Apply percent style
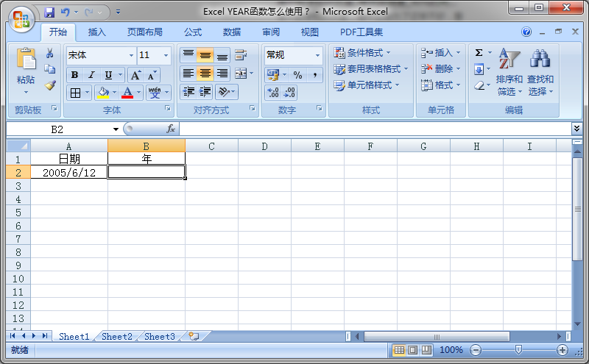The image size is (589, 364). (297, 75)
